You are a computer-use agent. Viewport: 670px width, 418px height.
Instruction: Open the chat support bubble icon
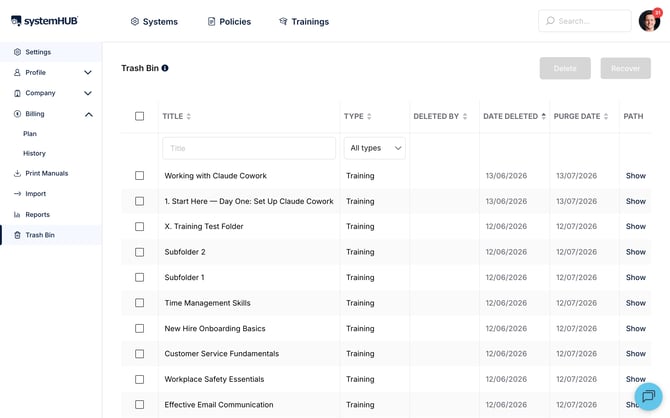click(648, 396)
